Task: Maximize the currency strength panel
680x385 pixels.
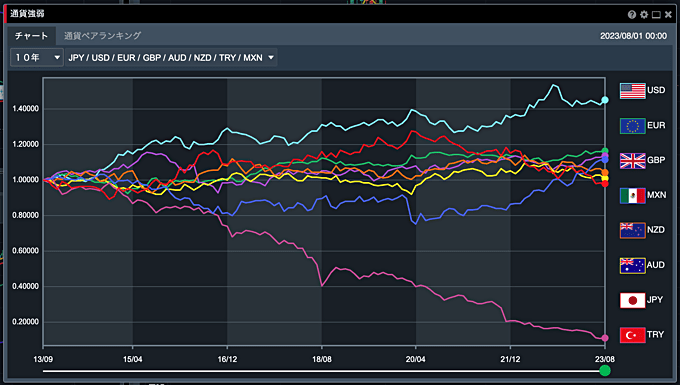Action: (656, 15)
